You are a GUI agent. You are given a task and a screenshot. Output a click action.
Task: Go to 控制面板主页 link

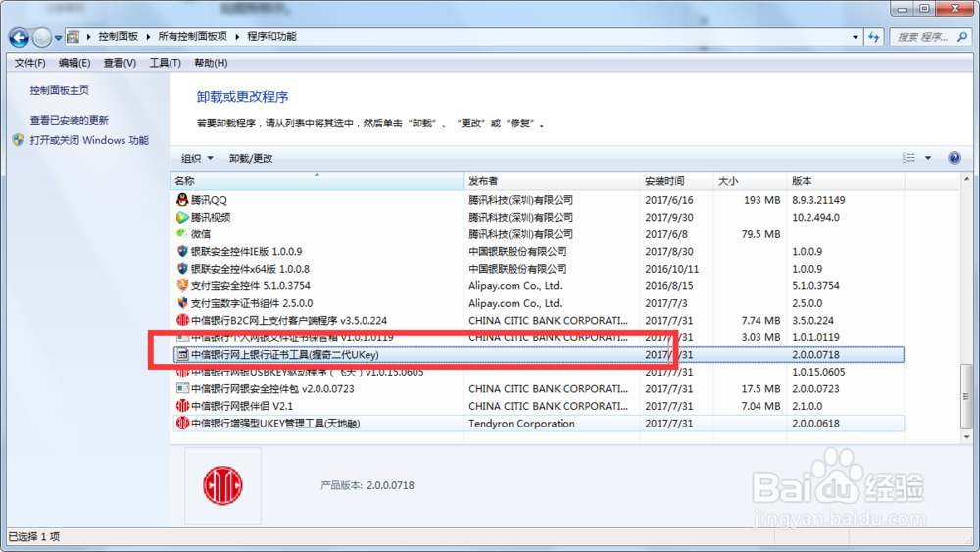pyautogui.click(x=60, y=90)
